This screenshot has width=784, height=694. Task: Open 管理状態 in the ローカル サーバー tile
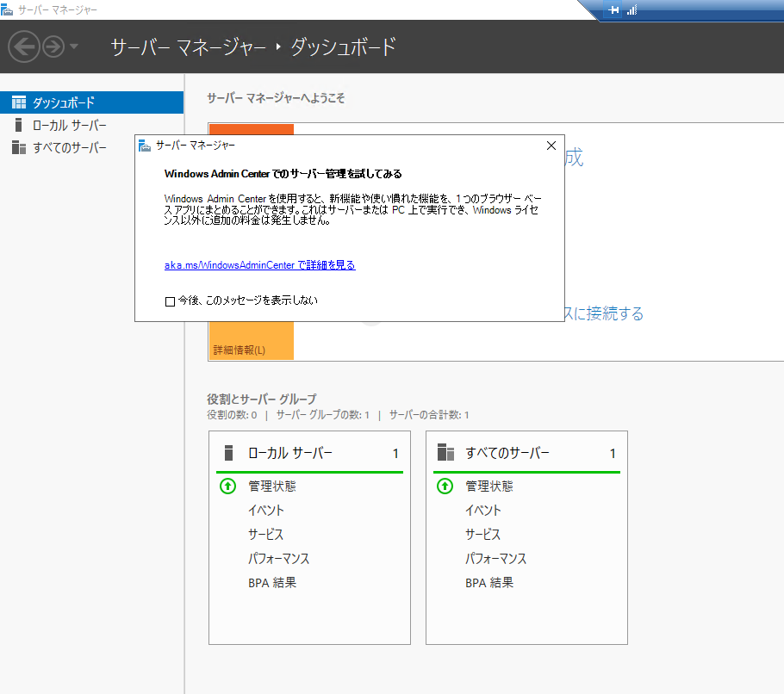[272, 486]
